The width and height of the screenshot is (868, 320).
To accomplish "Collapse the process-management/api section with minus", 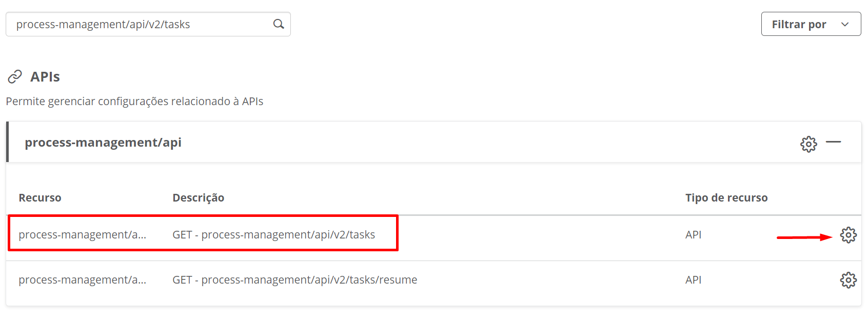I will (x=834, y=142).
